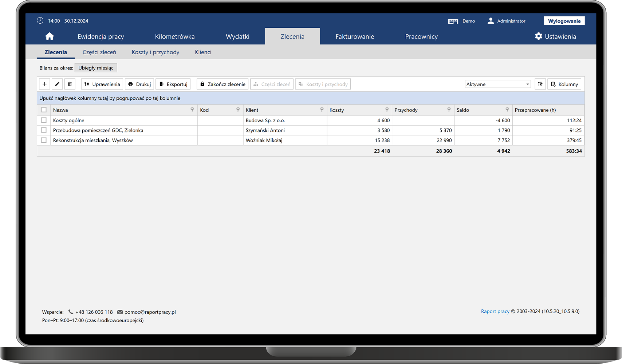The height and width of the screenshot is (364, 622).
Task: Select the edit pencil icon
Action: (57, 84)
